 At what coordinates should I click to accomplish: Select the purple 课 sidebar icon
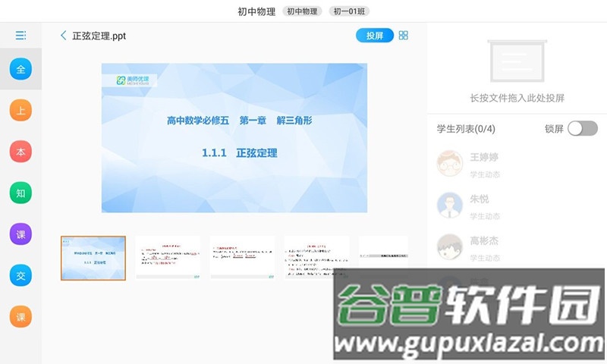coord(20,234)
